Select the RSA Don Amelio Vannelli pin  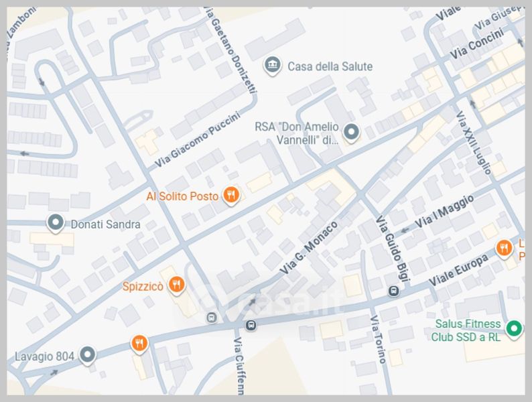pyautogui.click(x=351, y=131)
